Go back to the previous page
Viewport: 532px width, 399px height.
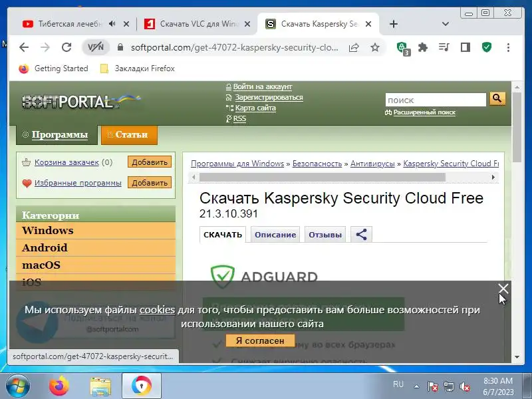point(24,47)
